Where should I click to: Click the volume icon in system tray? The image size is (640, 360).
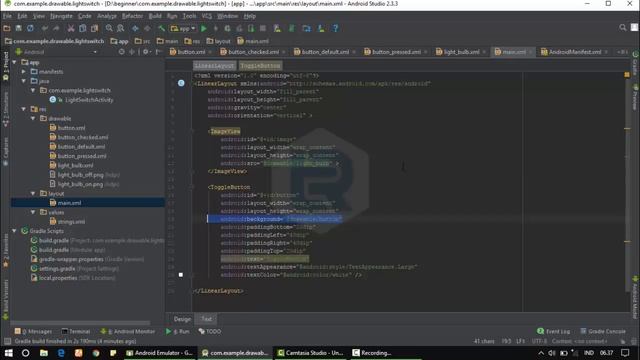pyautogui.click(x=552, y=353)
